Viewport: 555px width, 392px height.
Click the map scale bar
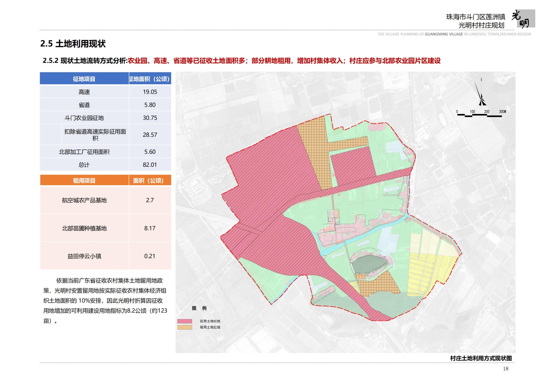tap(481, 113)
